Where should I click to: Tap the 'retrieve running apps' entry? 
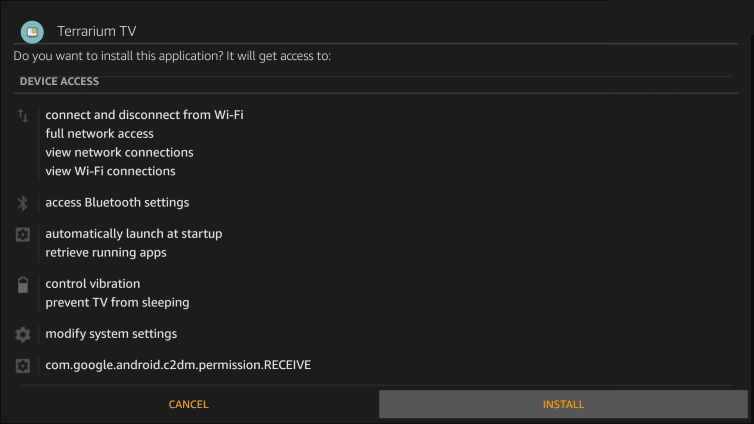pos(105,253)
